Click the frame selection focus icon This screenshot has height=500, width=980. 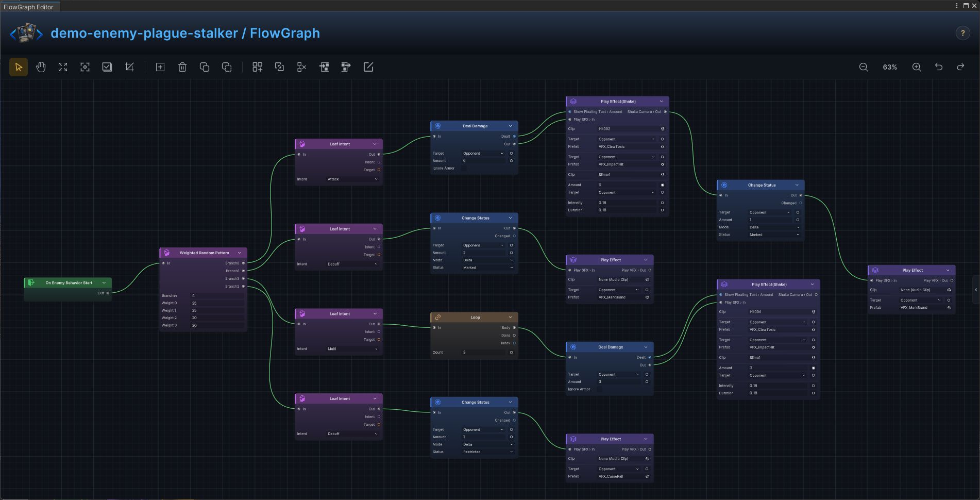[x=85, y=67]
